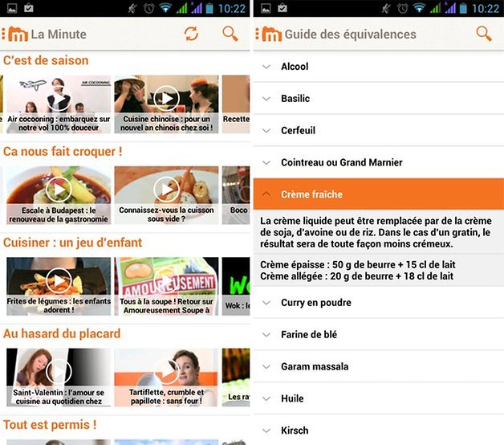Image resolution: width=504 pixels, height=445 pixels.
Task: Open the Cuisiner : un jeu d'enfant heading
Action: click(x=73, y=243)
